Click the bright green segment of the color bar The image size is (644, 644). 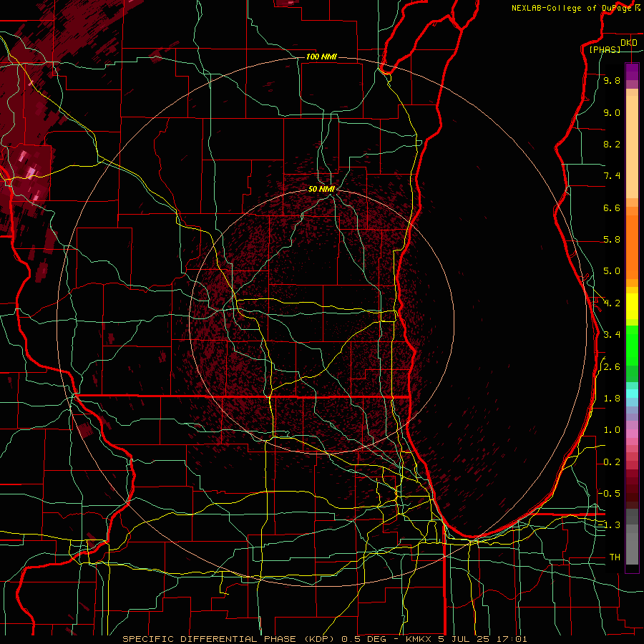point(632,345)
